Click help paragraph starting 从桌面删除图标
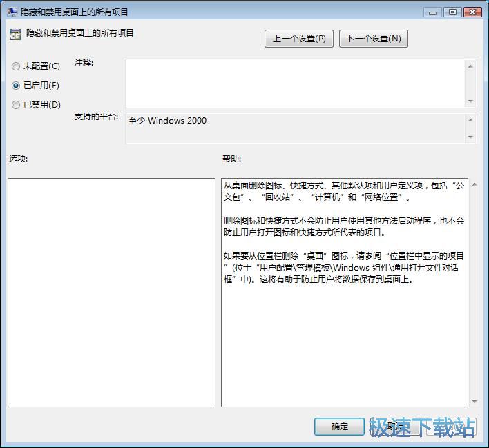The width and height of the screenshot is (489, 448). (344, 191)
